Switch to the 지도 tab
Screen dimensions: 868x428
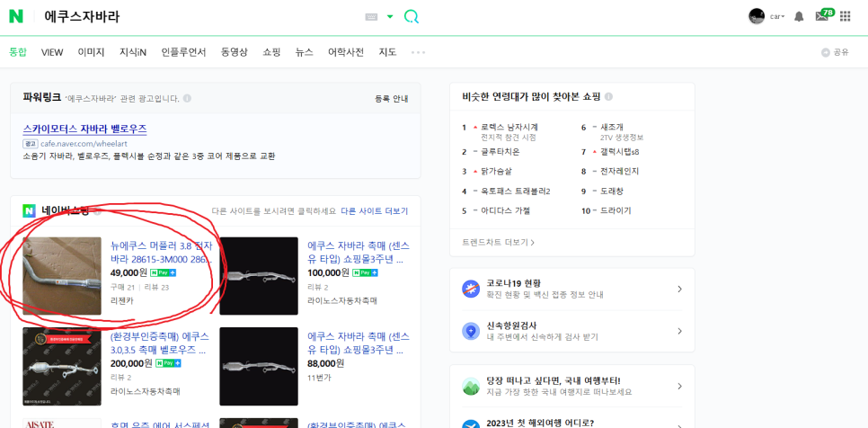[387, 52]
